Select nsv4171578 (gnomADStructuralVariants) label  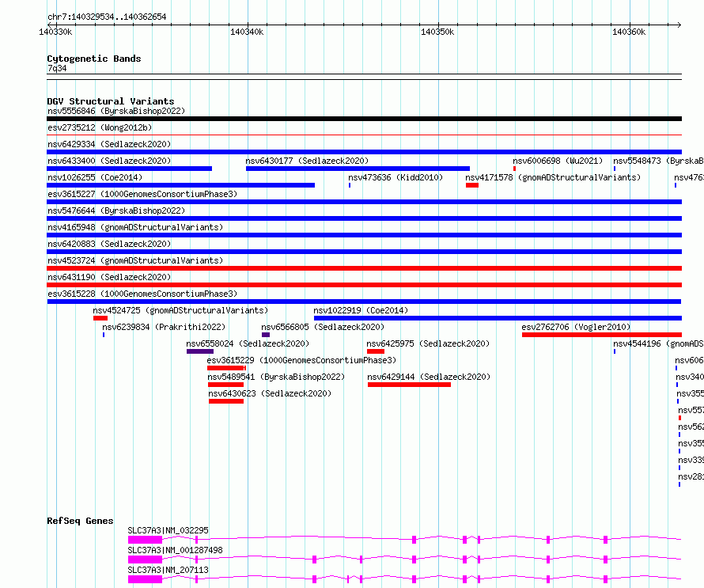553,177
